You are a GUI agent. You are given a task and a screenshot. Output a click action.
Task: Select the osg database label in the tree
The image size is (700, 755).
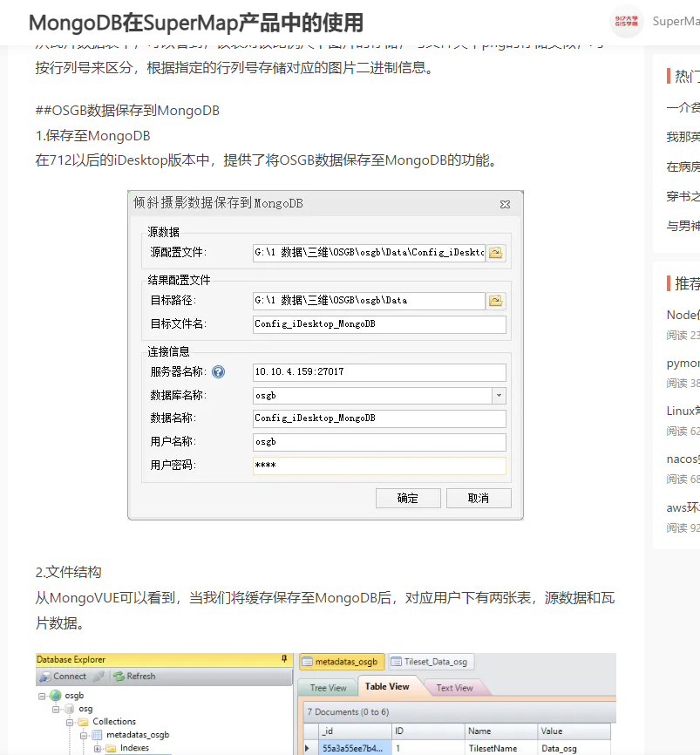[85, 709]
